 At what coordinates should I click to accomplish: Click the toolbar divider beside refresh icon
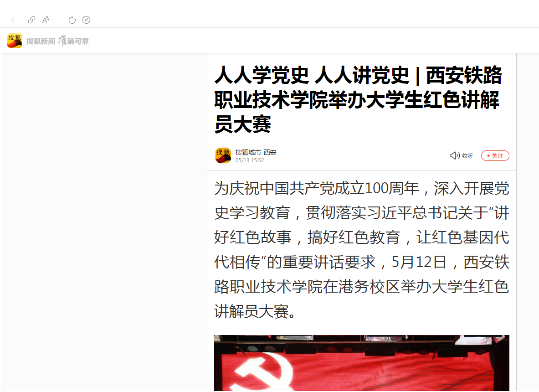59,20
